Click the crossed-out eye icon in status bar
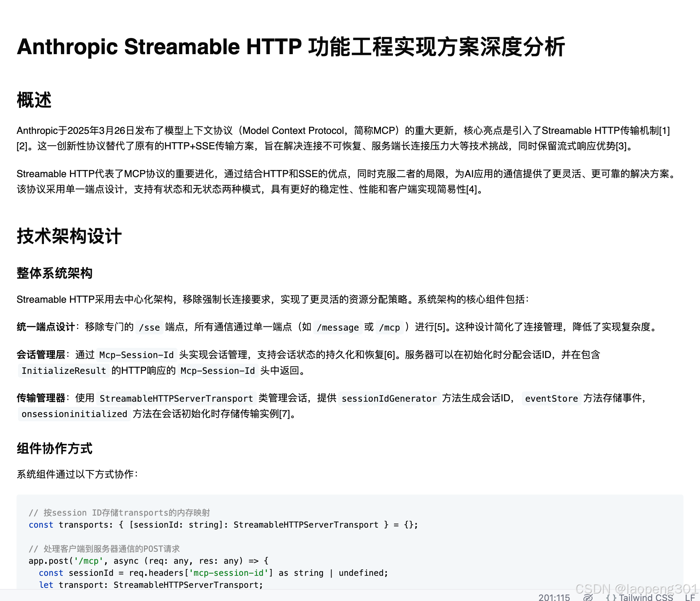The width and height of the screenshot is (700, 601). coord(588,597)
